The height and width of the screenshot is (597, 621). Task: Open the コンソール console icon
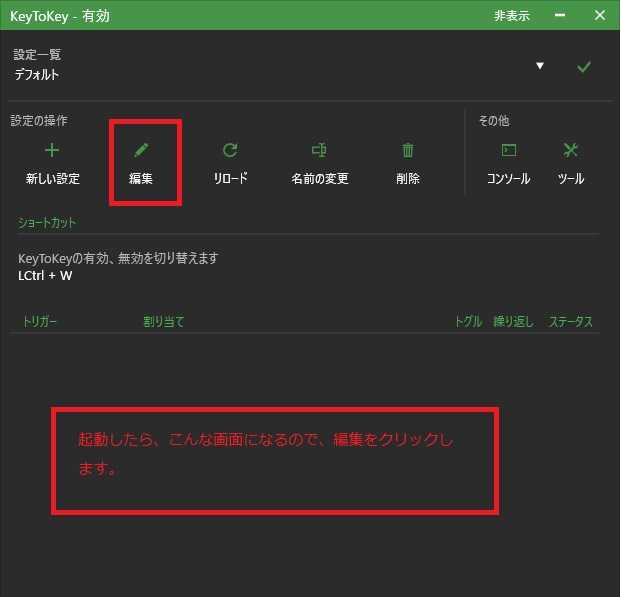pos(509,150)
